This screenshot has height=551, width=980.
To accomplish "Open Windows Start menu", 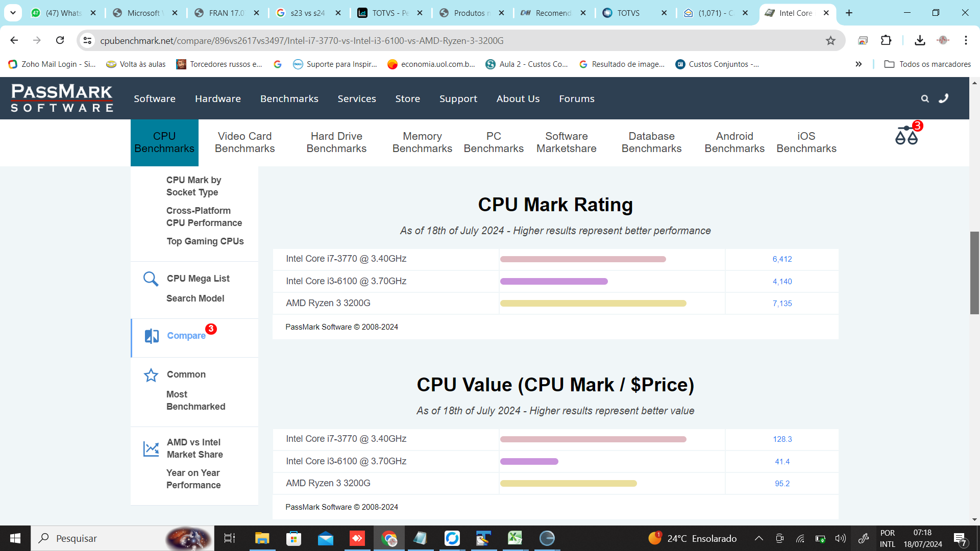I will (15, 538).
